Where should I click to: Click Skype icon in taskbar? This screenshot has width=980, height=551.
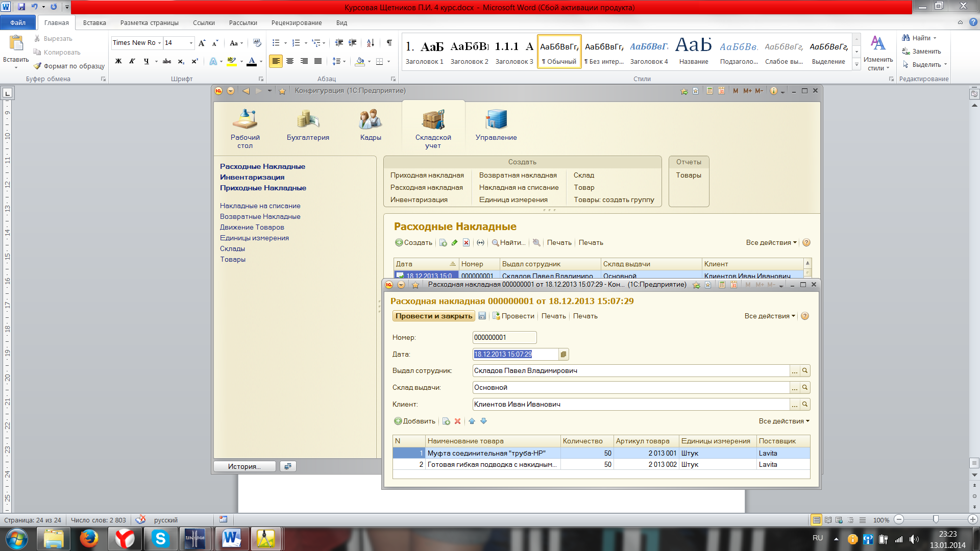(160, 539)
